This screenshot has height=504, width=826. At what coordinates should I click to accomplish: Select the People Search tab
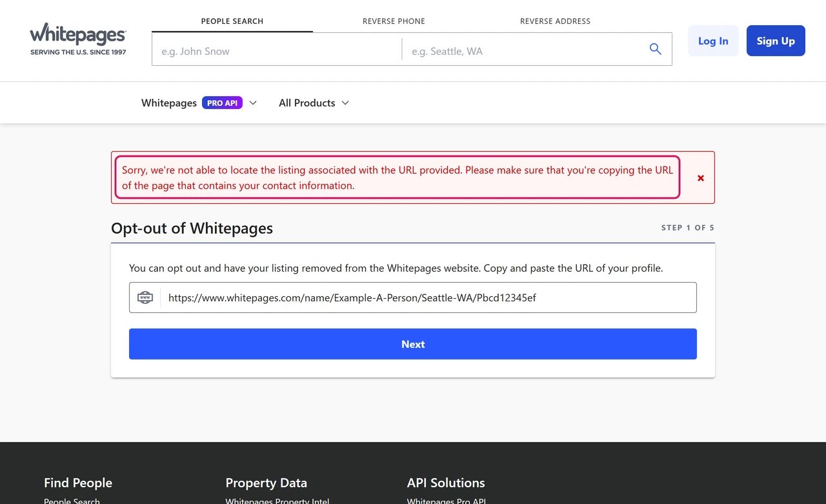pos(232,21)
